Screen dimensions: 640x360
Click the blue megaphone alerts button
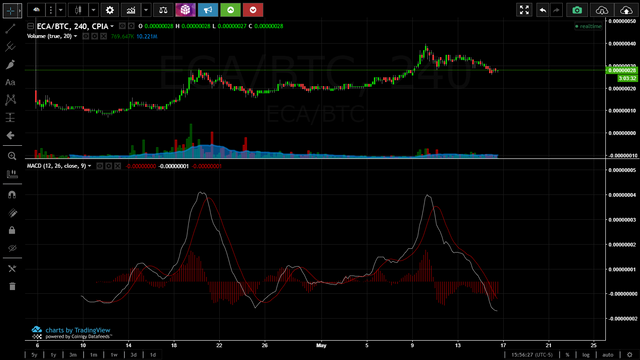pos(208,10)
